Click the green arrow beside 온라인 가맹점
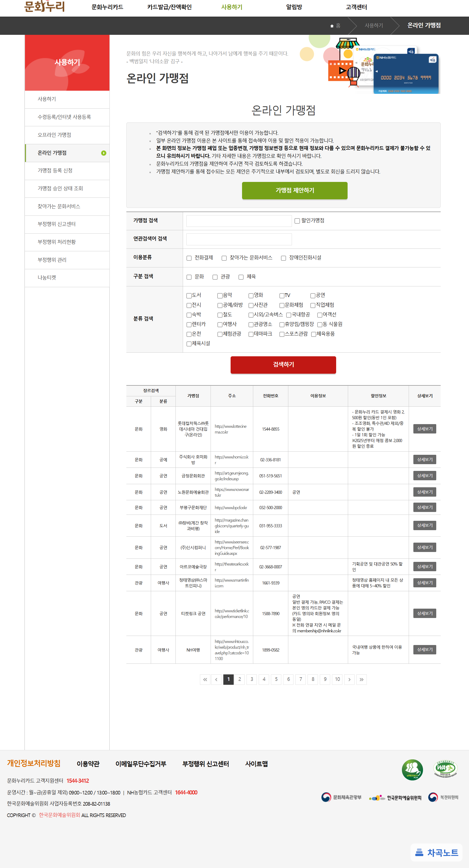The width and height of the screenshot is (469, 868). pyautogui.click(x=103, y=153)
